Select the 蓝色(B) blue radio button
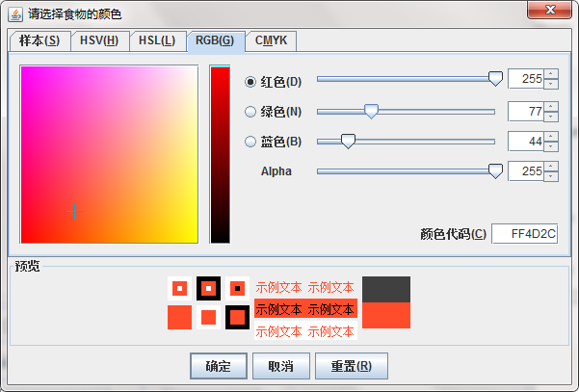Image resolution: width=579 pixels, height=392 pixels. [x=250, y=142]
